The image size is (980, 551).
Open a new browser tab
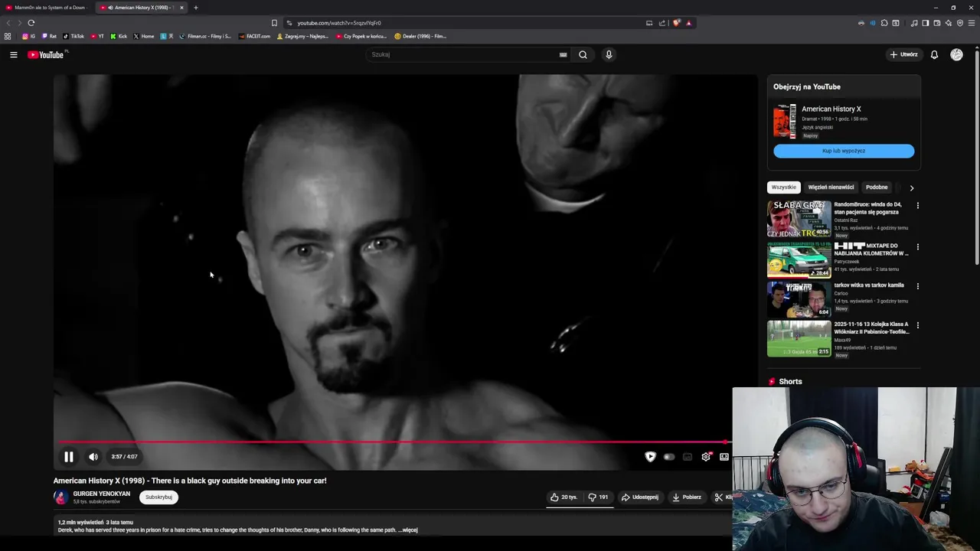(196, 8)
